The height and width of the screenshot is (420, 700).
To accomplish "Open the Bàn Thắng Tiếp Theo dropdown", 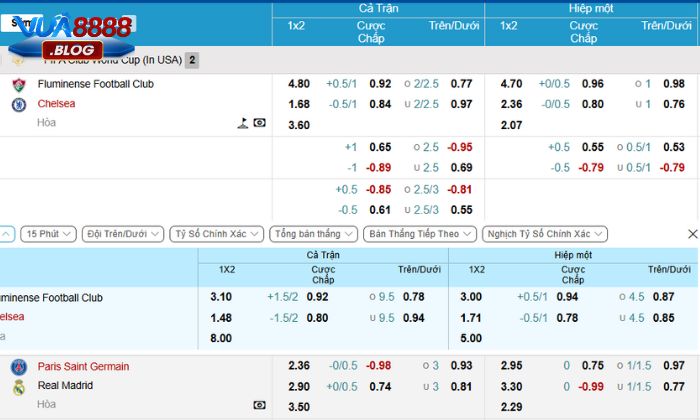I will click(419, 234).
